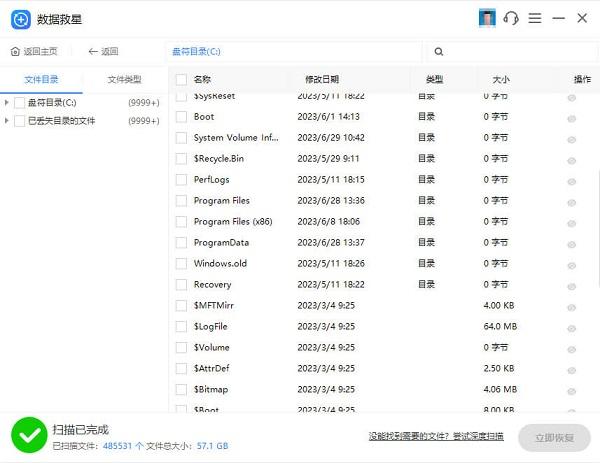Preview Boot folder with eye icon
The image size is (600, 463).
pos(572,119)
